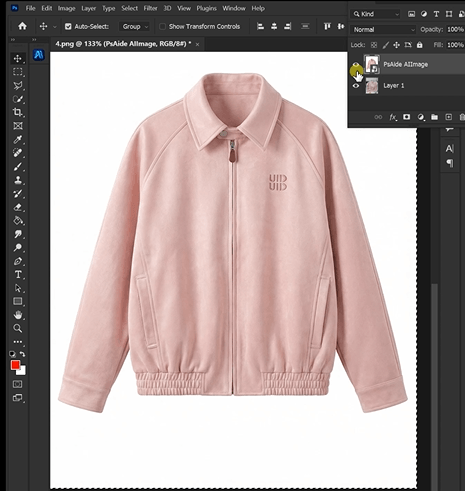The image size is (465, 491).
Task: Toggle filter for type layers
Action: coord(436,14)
